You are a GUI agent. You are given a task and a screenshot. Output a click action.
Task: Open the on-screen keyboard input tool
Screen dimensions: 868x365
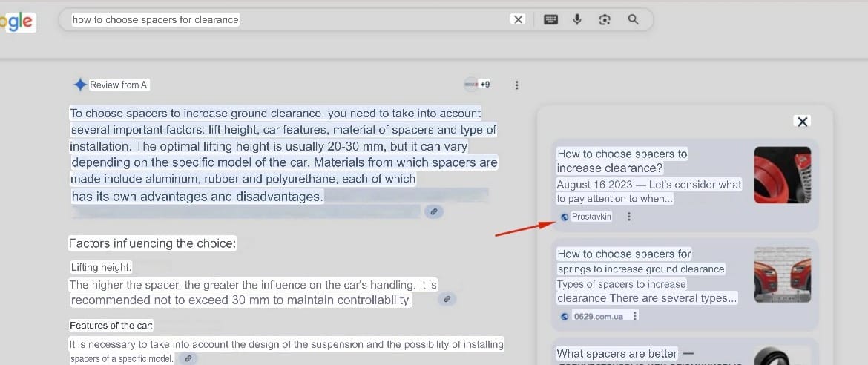[x=550, y=19]
